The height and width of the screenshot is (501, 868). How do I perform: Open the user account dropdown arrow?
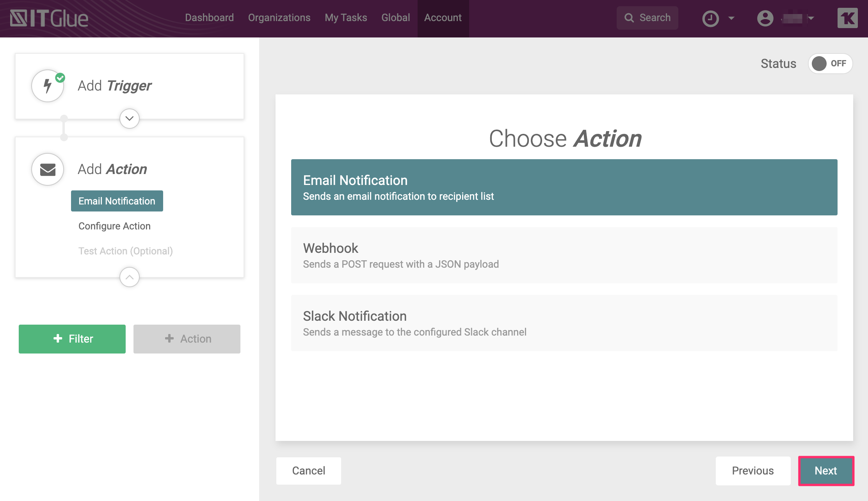point(811,18)
